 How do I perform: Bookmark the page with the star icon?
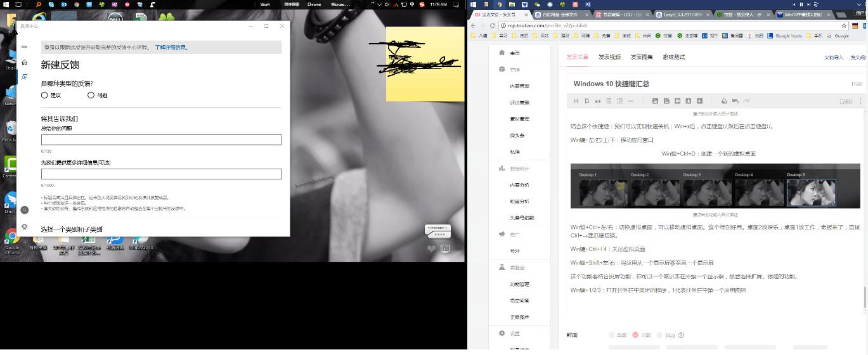pyautogui.click(x=844, y=26)
